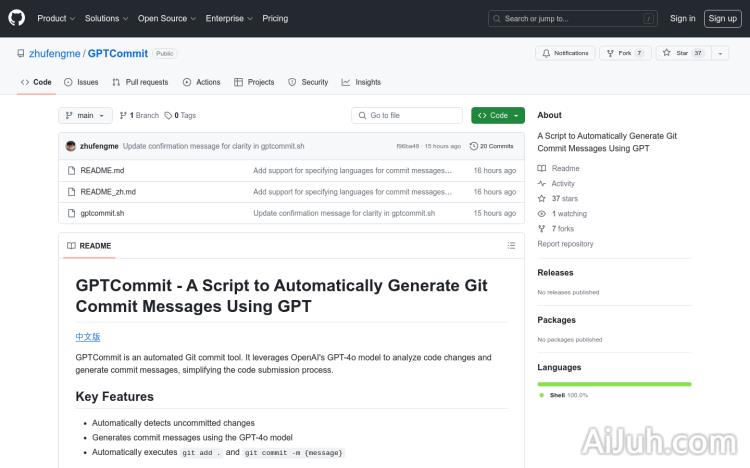The width and height of the screenshot is (750, 468).
Task: Open the Releases section heading
Action: click(x=555, y=273)
